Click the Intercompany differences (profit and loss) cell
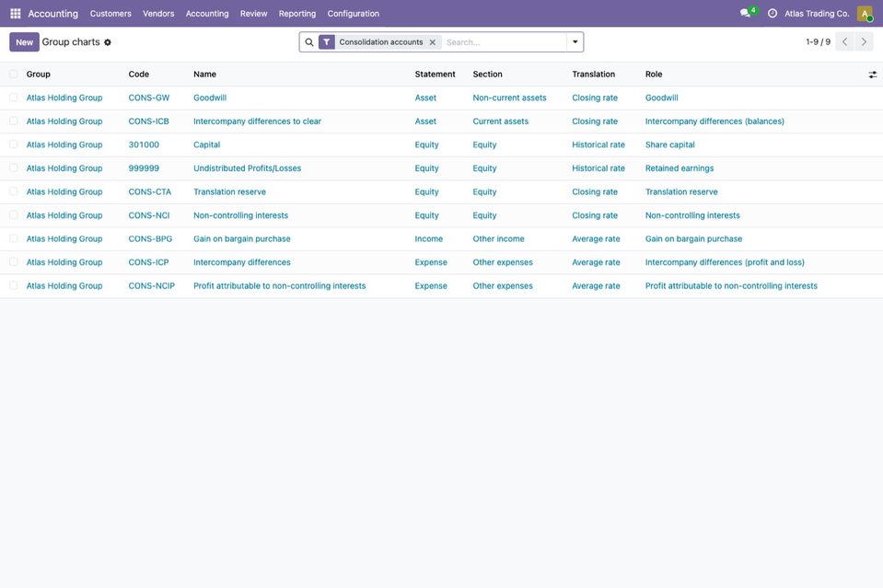This screenshot has width=883, height=588. (725, 262)
